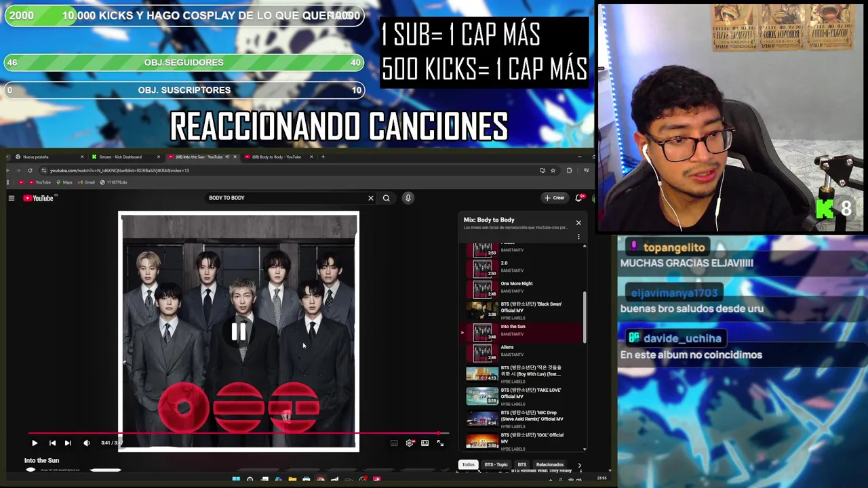Open the Crear (create) button

[554, 198]
